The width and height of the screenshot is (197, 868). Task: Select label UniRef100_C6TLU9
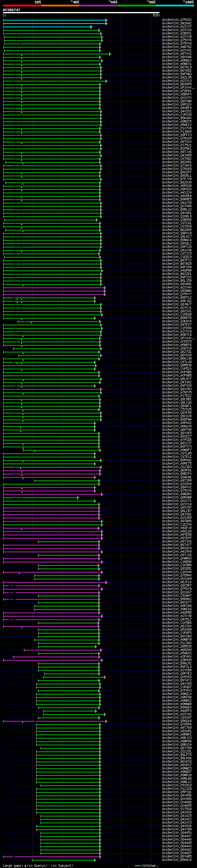(176, 362)
